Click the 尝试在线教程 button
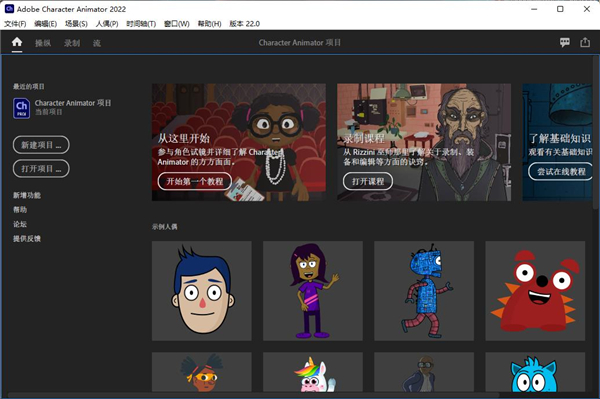 coord(560,171)
